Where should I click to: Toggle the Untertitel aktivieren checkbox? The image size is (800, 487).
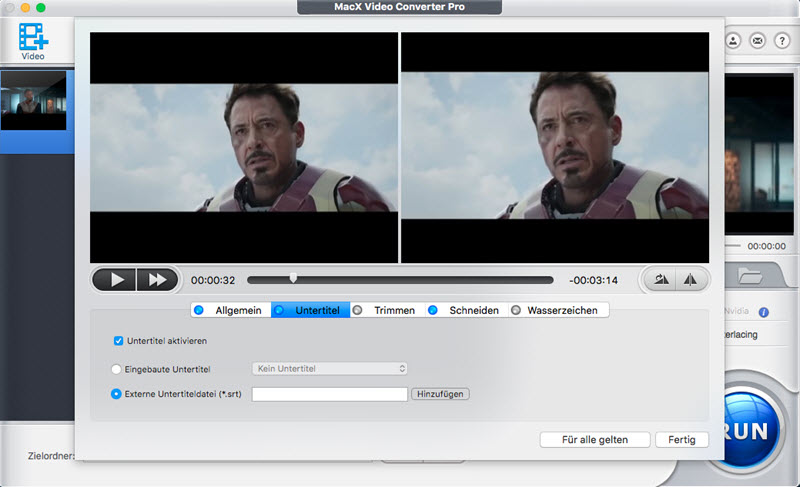tap(118, 341)
